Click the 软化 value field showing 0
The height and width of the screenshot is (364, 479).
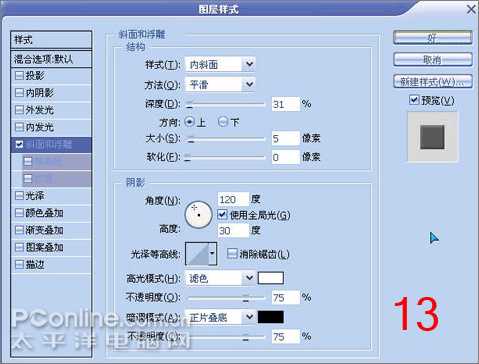pos(286,157)
